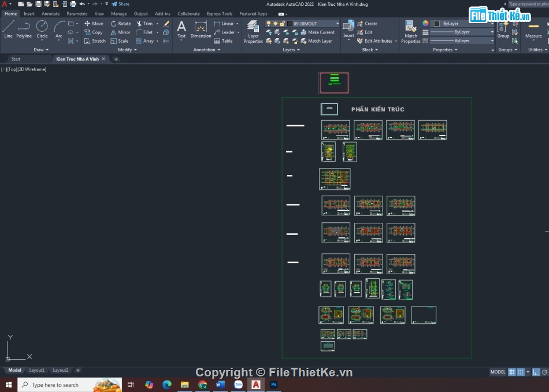Expand the Draw panel
This screenshot has width=549, height=392.
(42, 50)
